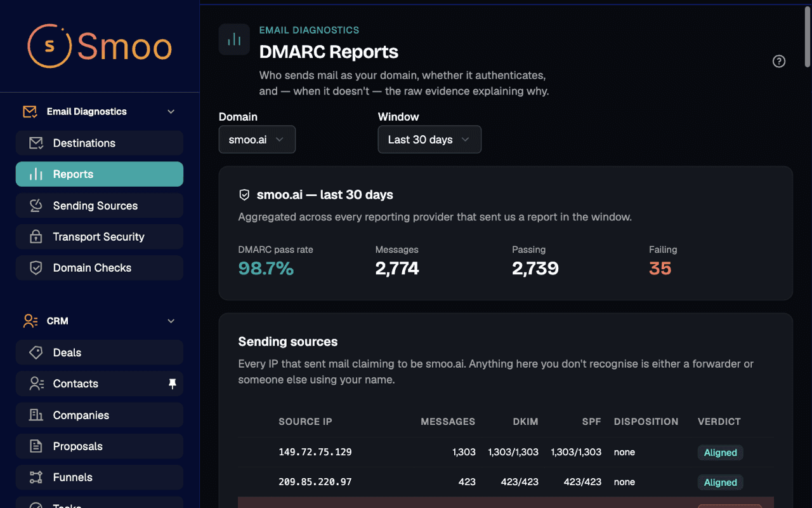Image resolution: width=812 pixels, height=508 pixels.
Task: Click the DKIM column header
Action: point(525,422)
